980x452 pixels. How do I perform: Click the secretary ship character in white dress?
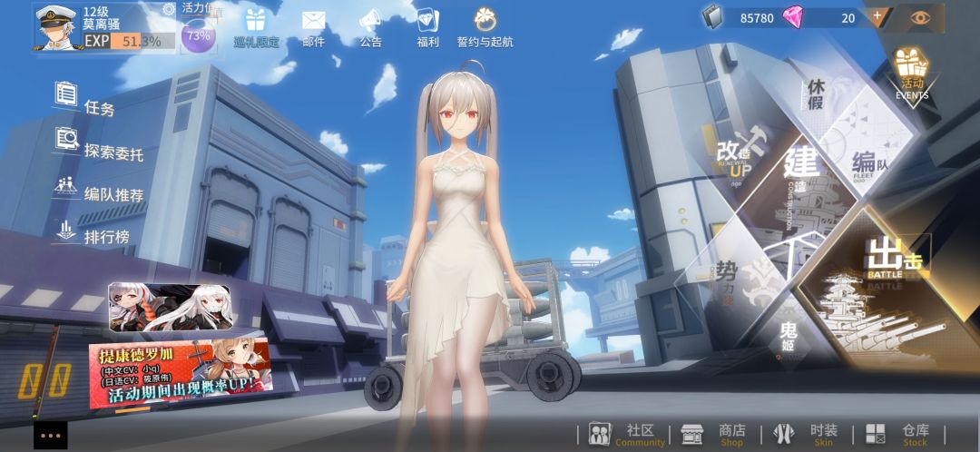coord(459,251)
